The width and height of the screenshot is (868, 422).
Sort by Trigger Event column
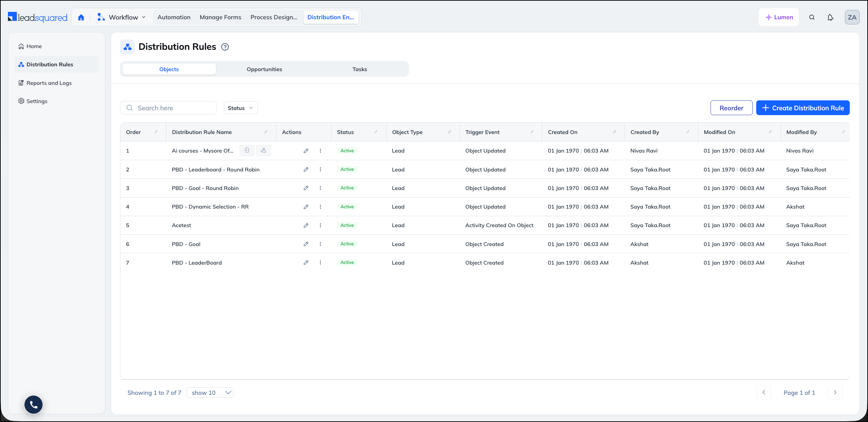coord(532,132)
